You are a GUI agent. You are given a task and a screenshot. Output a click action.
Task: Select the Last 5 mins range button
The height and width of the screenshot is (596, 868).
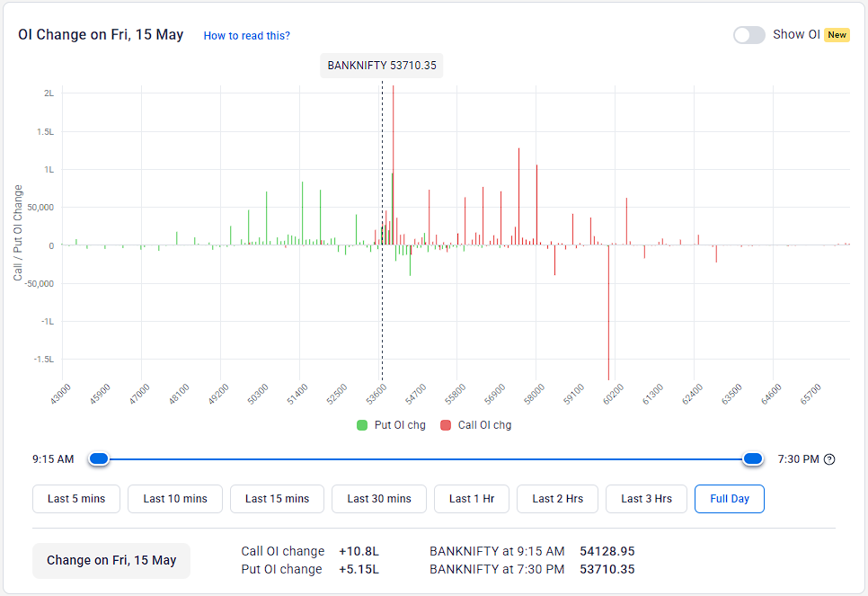76,499
